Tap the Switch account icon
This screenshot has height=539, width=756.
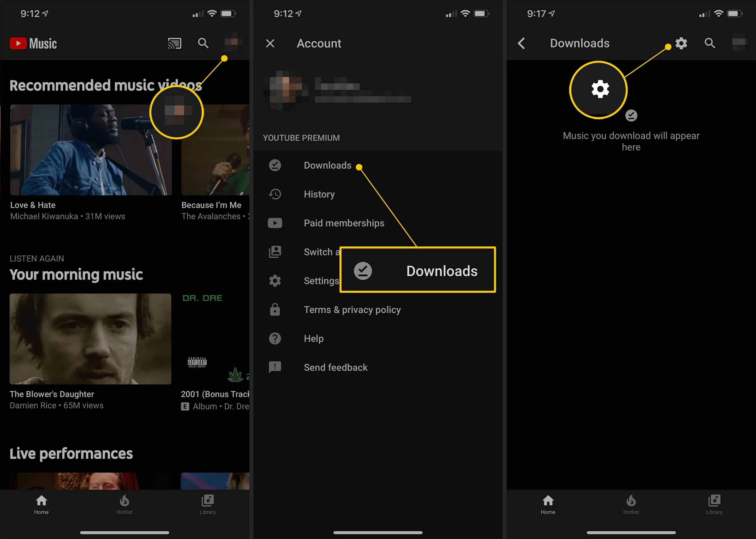pyautogui.click(x=275, y=252)
